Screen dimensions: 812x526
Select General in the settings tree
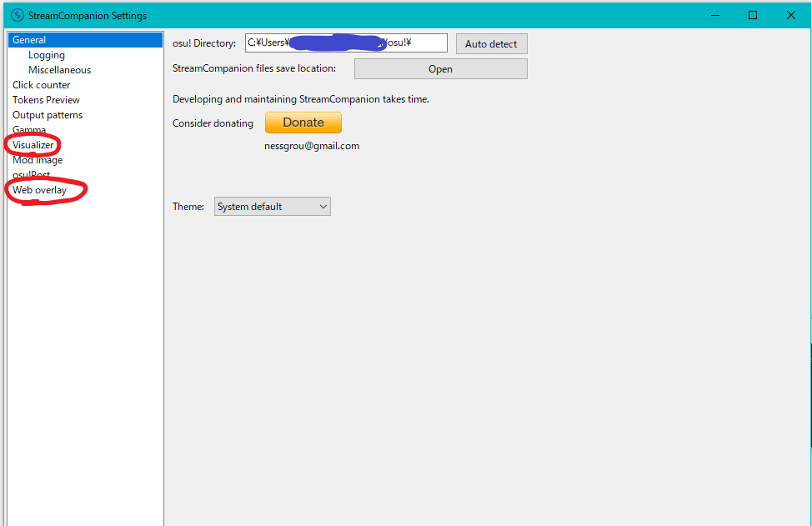[85, 40]
